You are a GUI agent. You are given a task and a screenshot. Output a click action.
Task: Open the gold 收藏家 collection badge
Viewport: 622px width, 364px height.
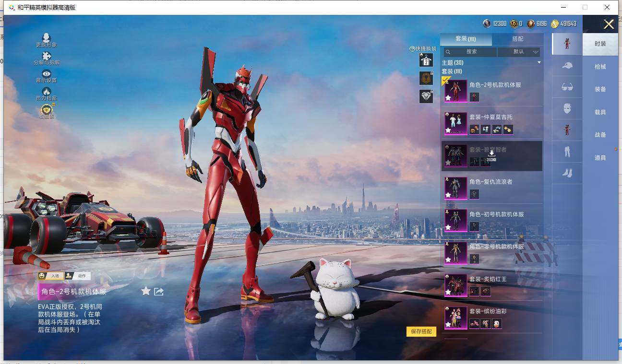pos(47,111)
